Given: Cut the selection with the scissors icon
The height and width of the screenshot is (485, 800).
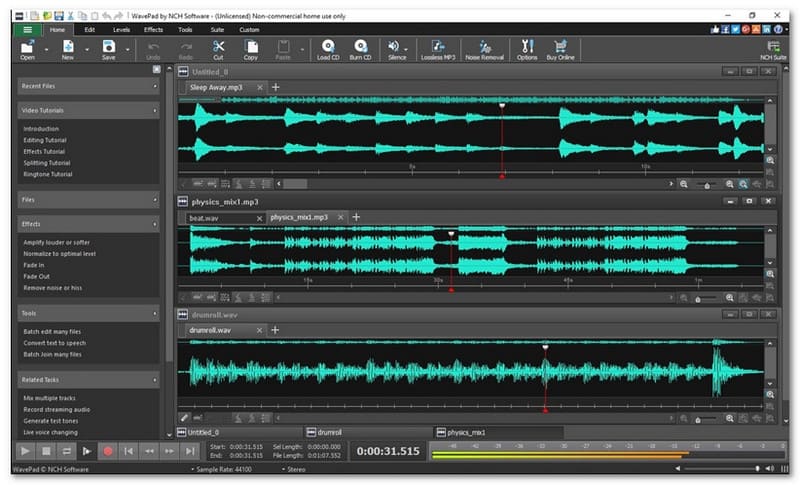Looking at the screenshot, I should 218,49.
